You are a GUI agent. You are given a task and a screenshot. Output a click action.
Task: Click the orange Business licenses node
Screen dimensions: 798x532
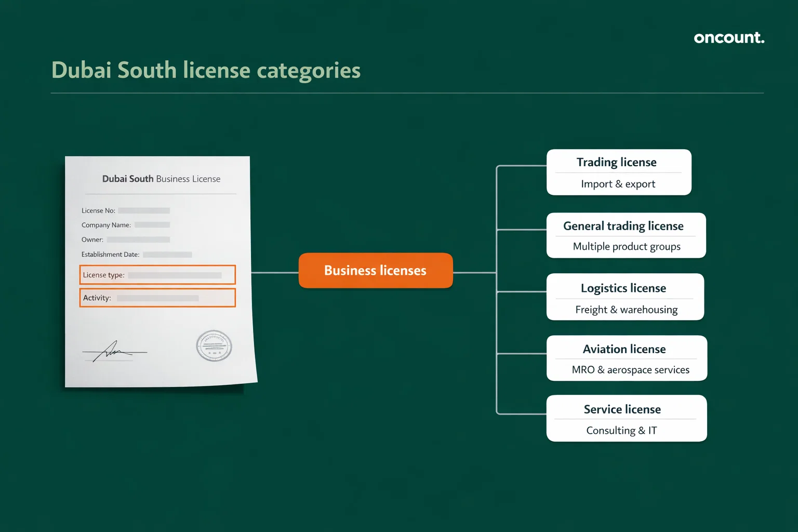click(x=375, y=270)
